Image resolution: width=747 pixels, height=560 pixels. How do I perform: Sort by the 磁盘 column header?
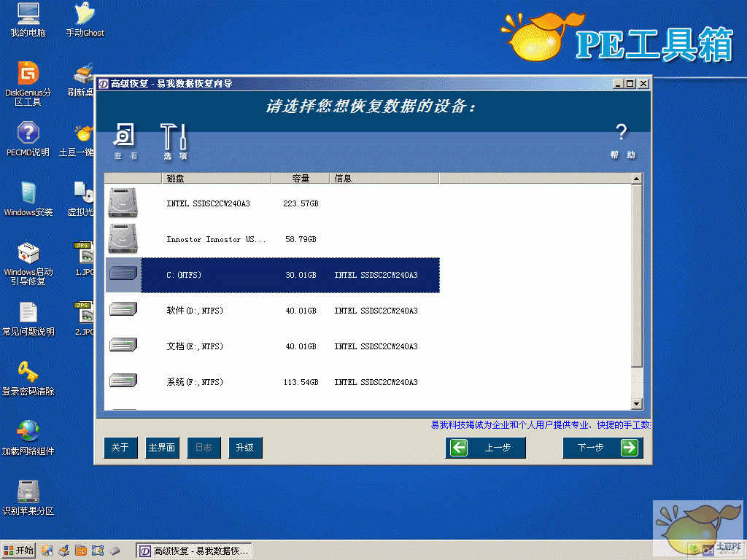tap(216, 179)
